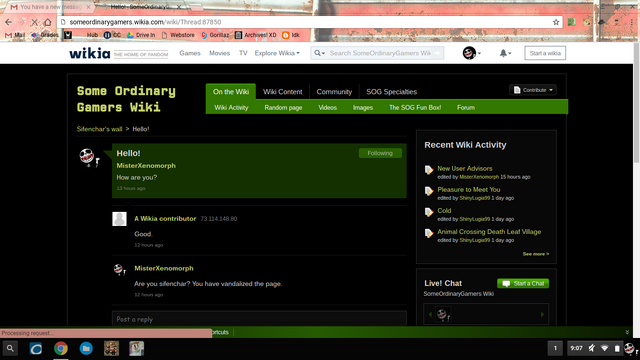Collapse the bottom Wikia toolbar with chevron
Image resolution: width=640 pixels, height=360 pixels.
(x=627, y=332)
